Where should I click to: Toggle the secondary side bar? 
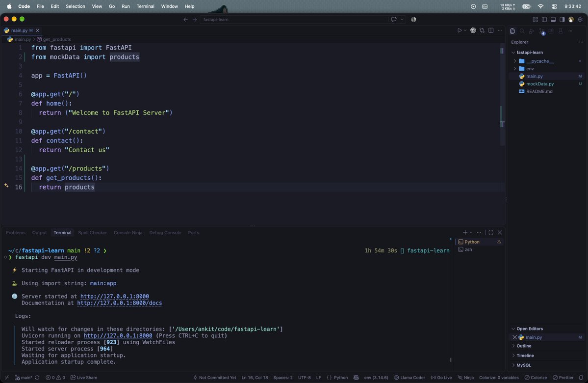(x=562, y=20)
